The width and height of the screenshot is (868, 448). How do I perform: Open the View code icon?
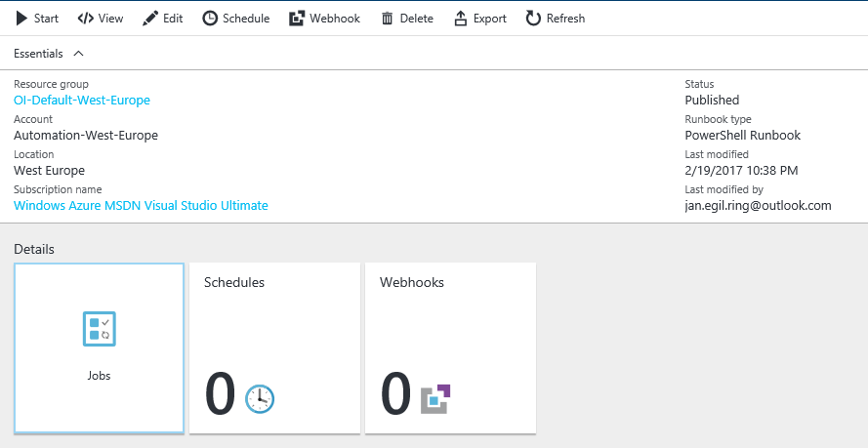point(85,19)
